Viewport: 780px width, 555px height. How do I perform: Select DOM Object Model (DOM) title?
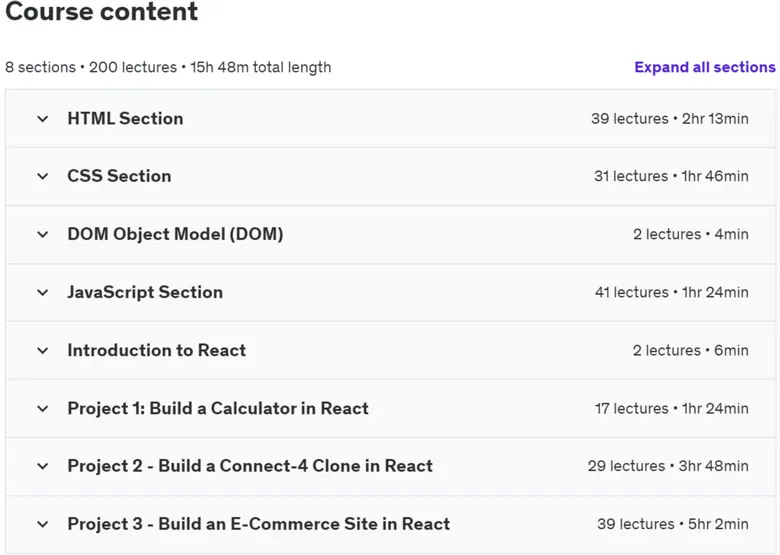click(x=176, y=234)
